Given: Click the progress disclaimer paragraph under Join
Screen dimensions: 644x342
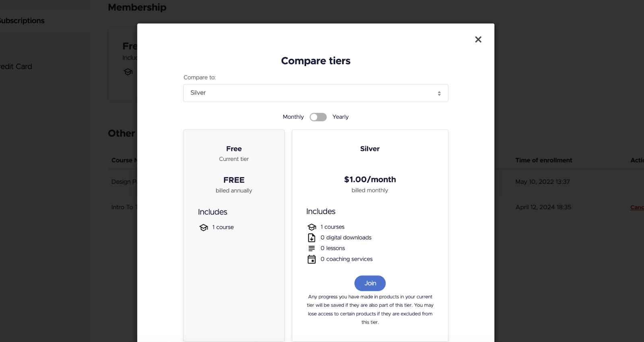Looking at the screenshot, I should tap(370, 309).
